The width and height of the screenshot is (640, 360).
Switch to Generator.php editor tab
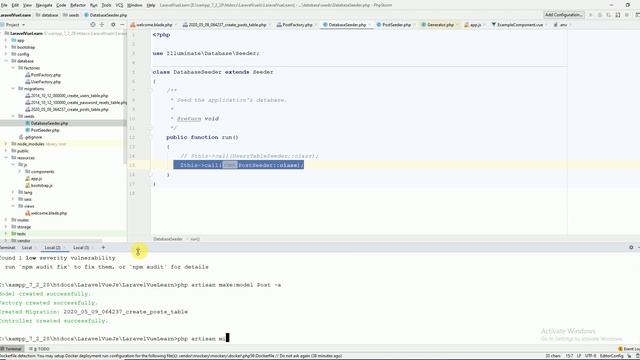pos(438,25)
